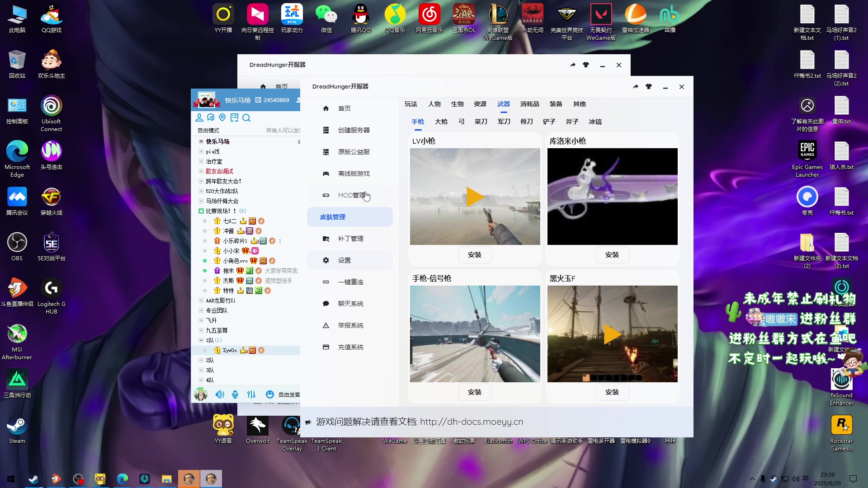
Task: Open 举报系统 in the sidebar
Action: pyautogui.click(x=349, y=325)
